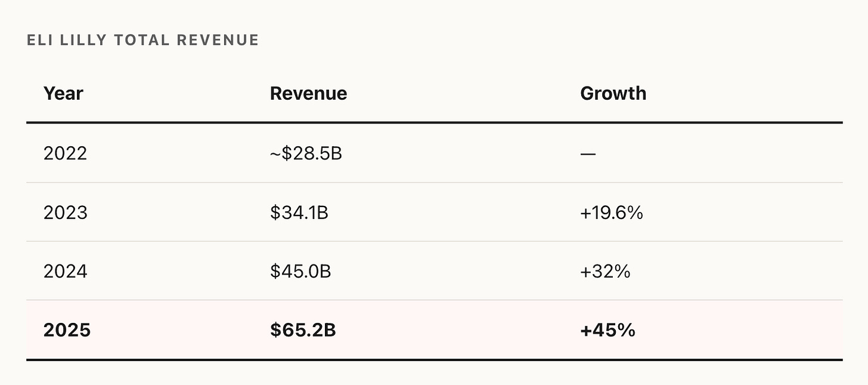Click the $45.0B revenue value
Image resolution: width=868 pixels, height=385 pixels.
300,272
